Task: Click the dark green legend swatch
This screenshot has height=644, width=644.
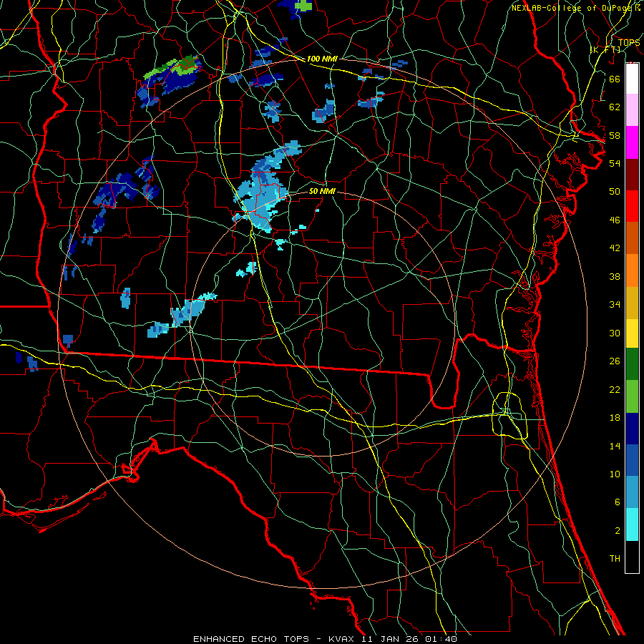Action: click(x=632, y=364)
